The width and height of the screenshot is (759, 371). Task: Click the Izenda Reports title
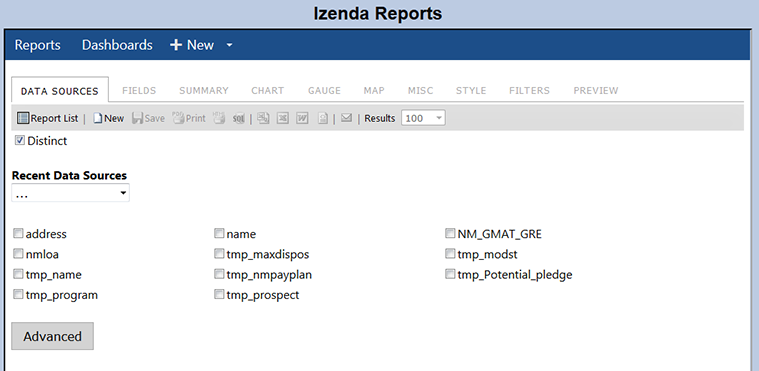click(378, 13)
